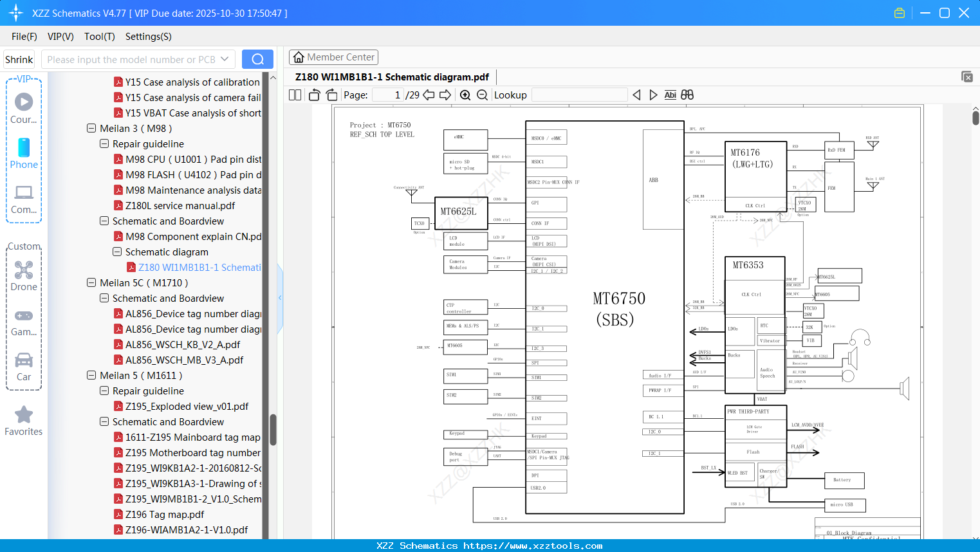980x552 pixels.
Task: Click inside the Lookup search field
Action: point(578,95)
